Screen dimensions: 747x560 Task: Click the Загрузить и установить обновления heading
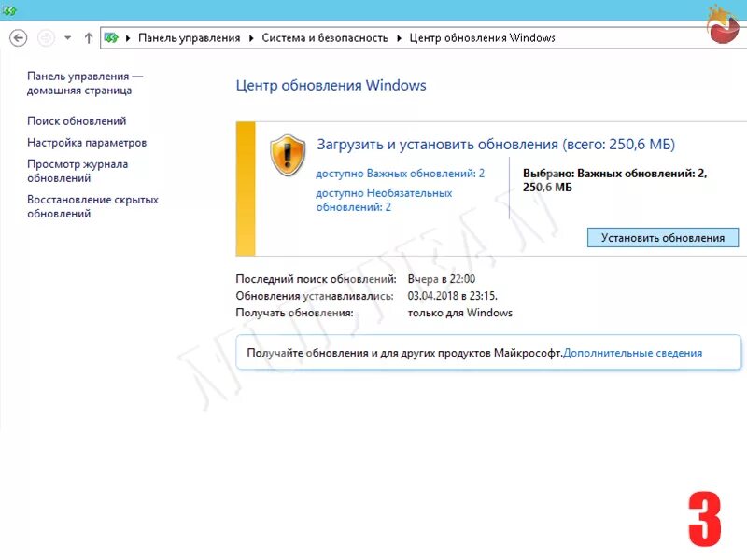point(496,145)
